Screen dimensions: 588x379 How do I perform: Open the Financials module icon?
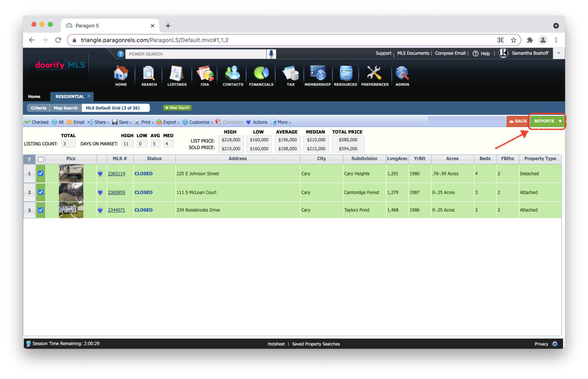pyautogui.click(x=261, y=76)
